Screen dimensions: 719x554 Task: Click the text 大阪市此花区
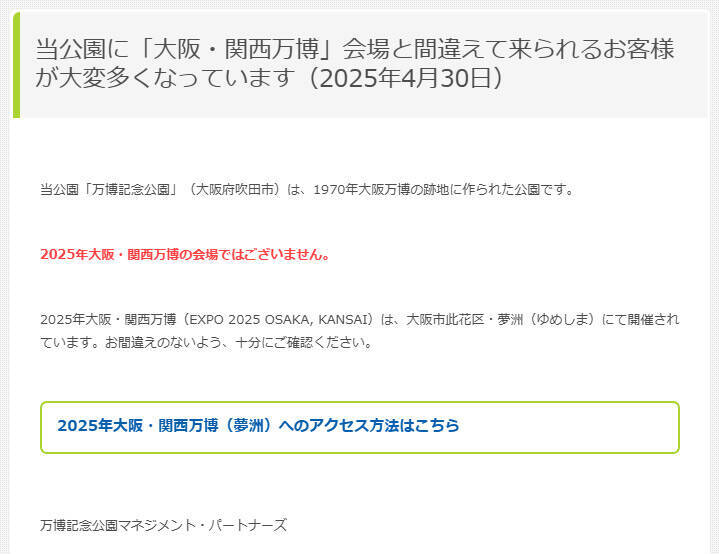point(445,319)
